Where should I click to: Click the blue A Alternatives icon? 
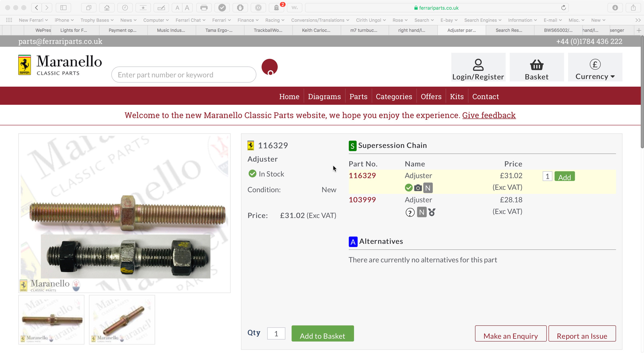[x=353, y=242]
